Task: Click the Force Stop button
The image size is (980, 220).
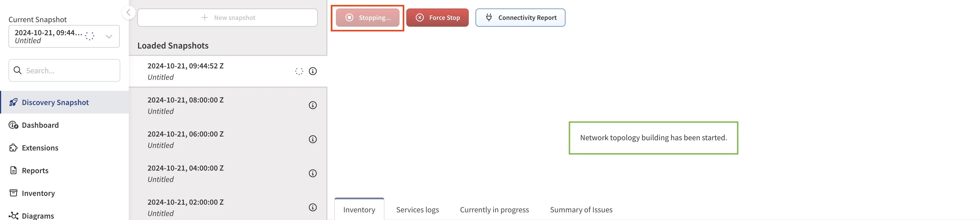Action: pyautogui.click(x=437, y=18)
